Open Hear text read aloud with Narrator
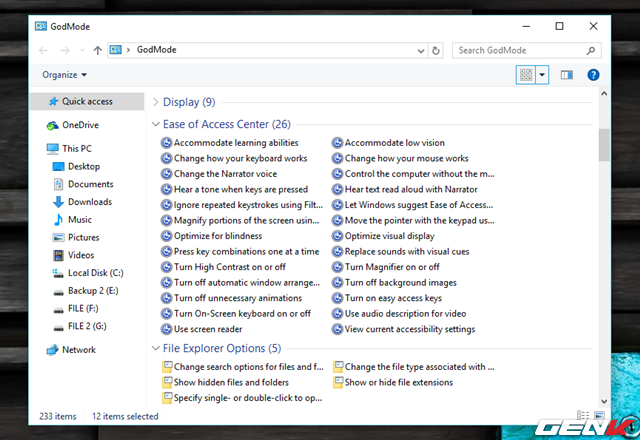Screen dimensions: 640x440 pyautogui.click(x=404, y=189)
